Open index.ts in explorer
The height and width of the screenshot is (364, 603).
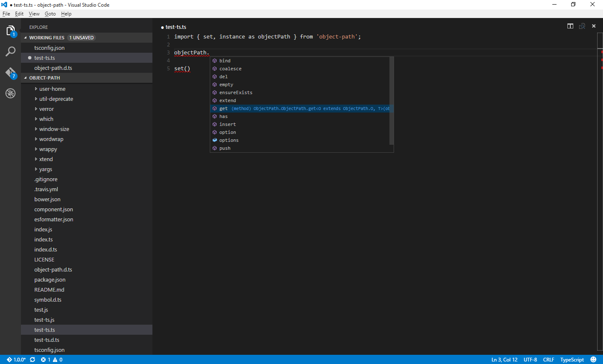click(x=87, y=239)
